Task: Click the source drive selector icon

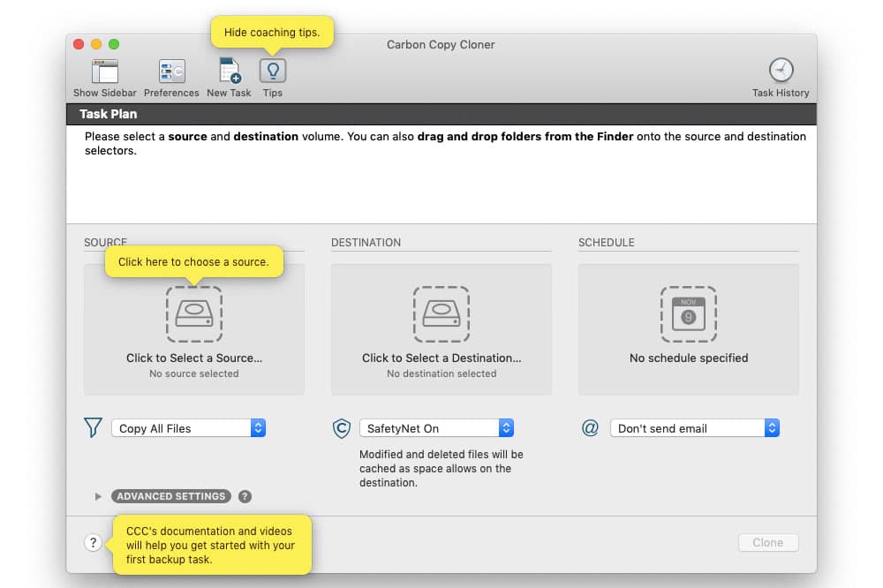Action: (194, 314)
